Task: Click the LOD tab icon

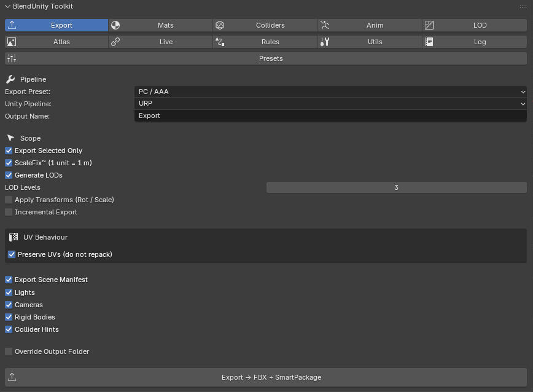Action: click(429, 25)
